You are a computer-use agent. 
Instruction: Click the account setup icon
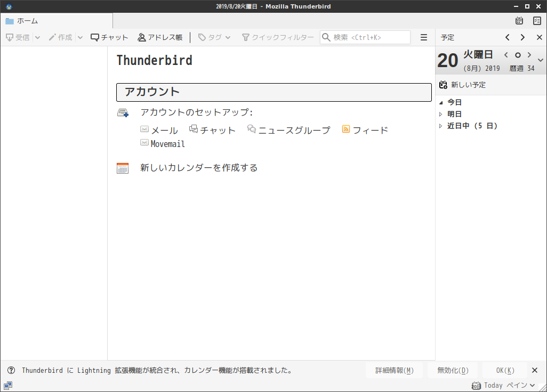click(123, 112)
